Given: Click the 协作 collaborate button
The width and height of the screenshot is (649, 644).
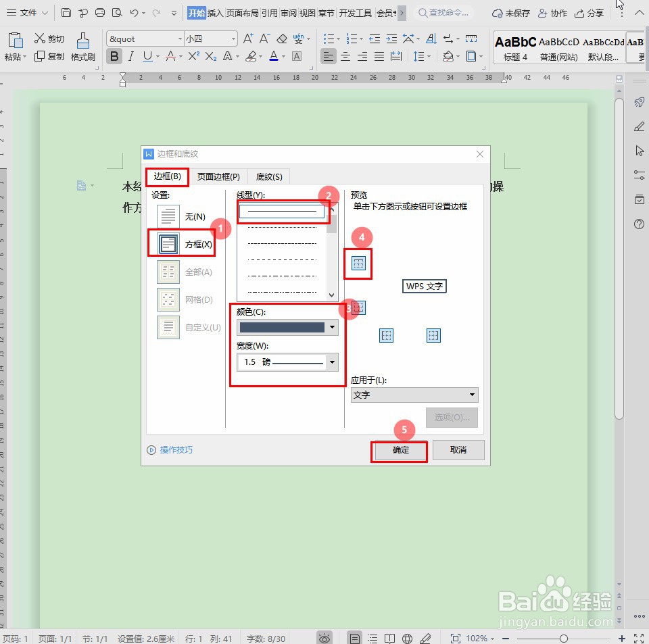Looking at the screenshot, I should [552, 13].
